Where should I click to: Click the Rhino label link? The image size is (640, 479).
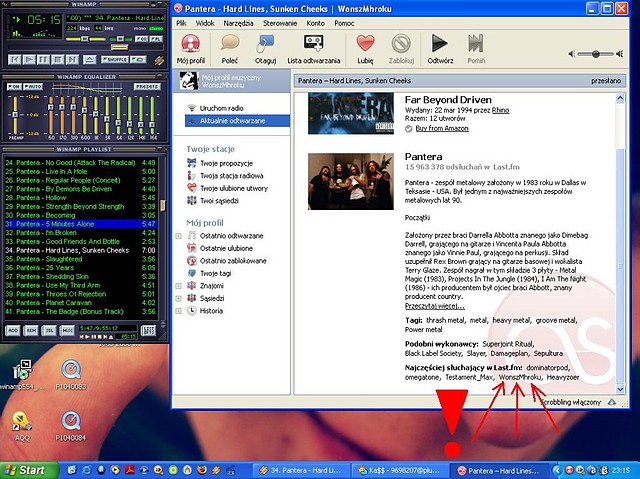tap(500, 110)
